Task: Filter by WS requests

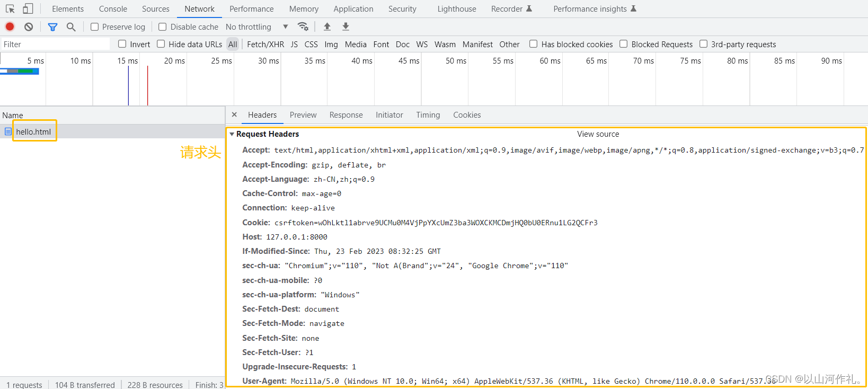Action: tap(422, 45)
